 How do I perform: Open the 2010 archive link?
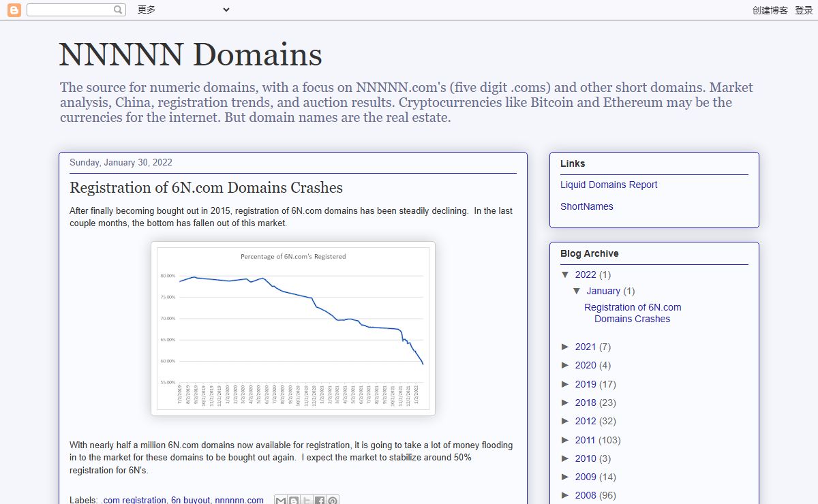[586, 458]
